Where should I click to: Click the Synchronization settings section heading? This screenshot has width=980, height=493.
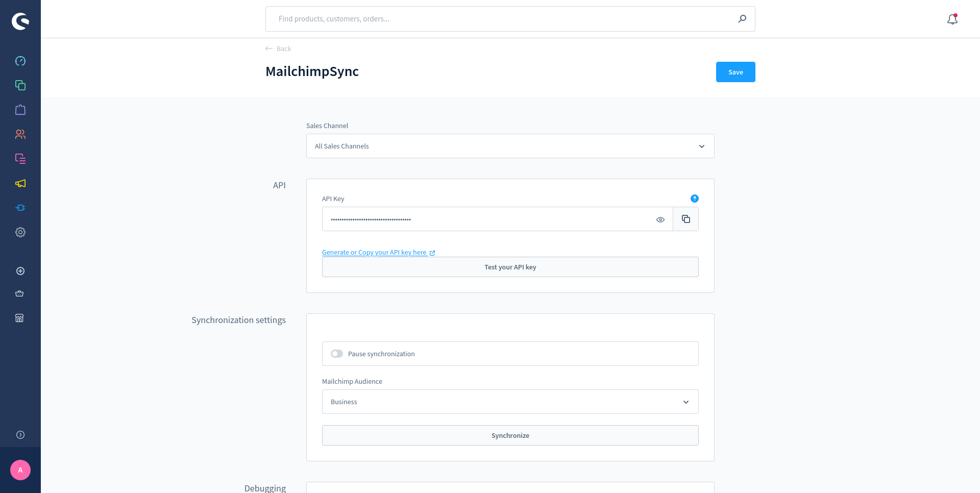click(238, 320)
